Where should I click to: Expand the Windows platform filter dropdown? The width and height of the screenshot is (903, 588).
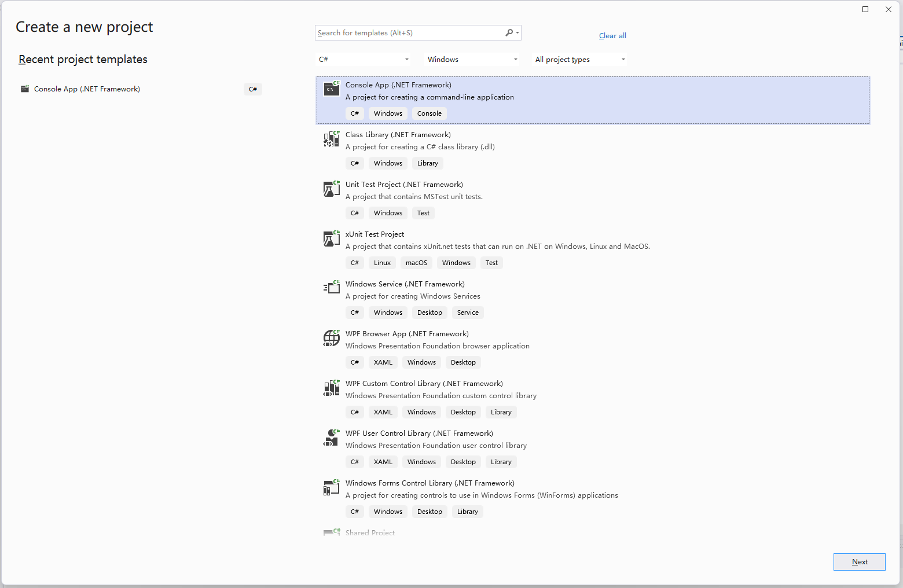[x=472, y=60]
